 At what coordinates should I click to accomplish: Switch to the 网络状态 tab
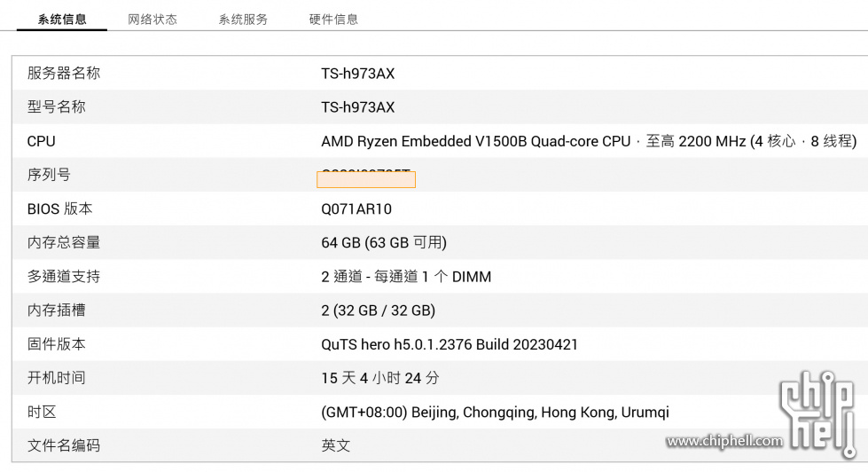click(152, 20)
